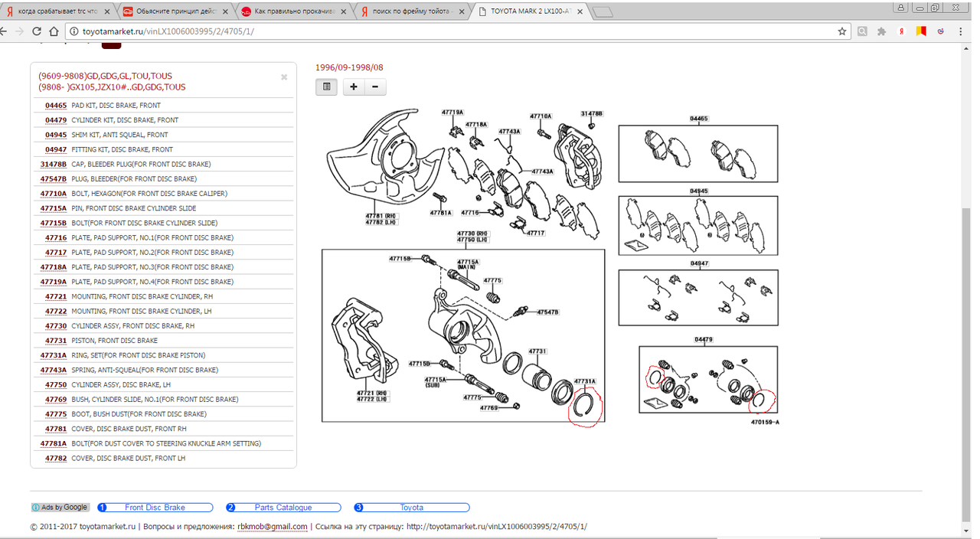This screenshot has width=980, height=539.
Task: Switch to 'Объясните принцип' tab
Action: click(x=174, y=11)
